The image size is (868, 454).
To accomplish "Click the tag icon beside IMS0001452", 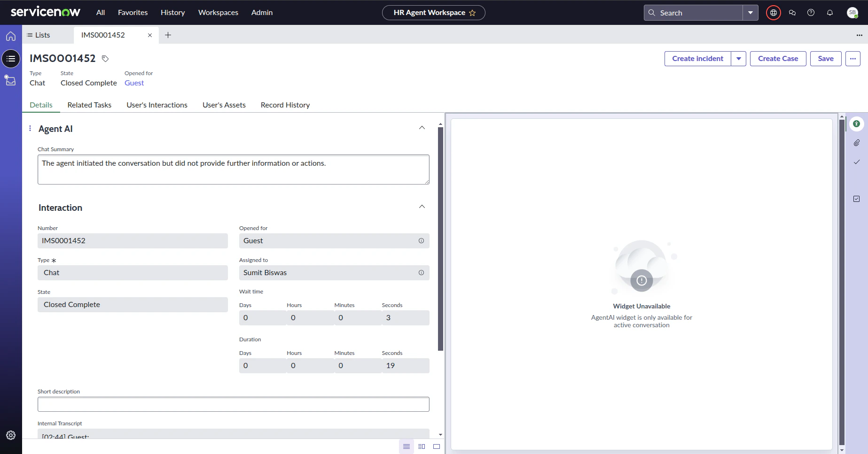I will pyautogui.click(x=105, y=59).
